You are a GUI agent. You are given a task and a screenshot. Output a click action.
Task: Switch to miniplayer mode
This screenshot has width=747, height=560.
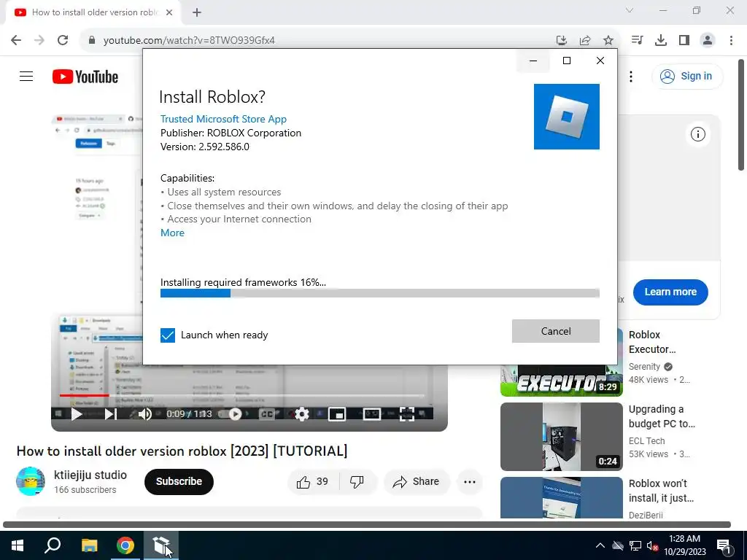click(x=337, y=414)
